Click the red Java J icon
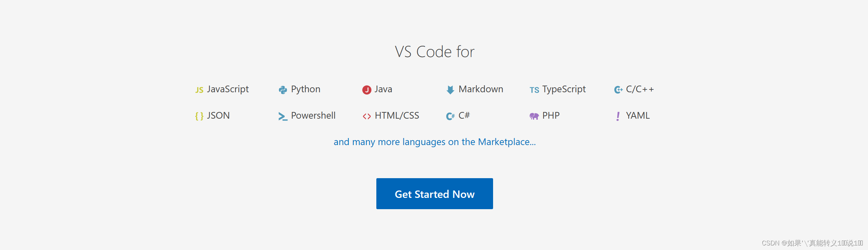Viewport: 868px width, 250px height. pyautogui.click(x=367, y=90)
